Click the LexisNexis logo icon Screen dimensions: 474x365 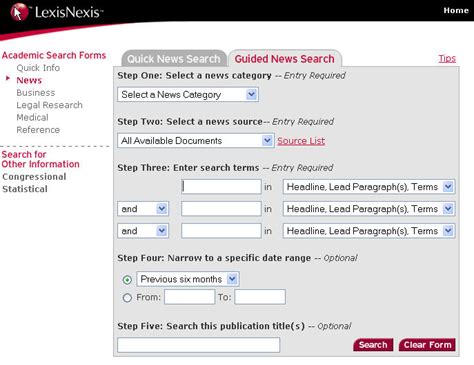click(19, 12)
